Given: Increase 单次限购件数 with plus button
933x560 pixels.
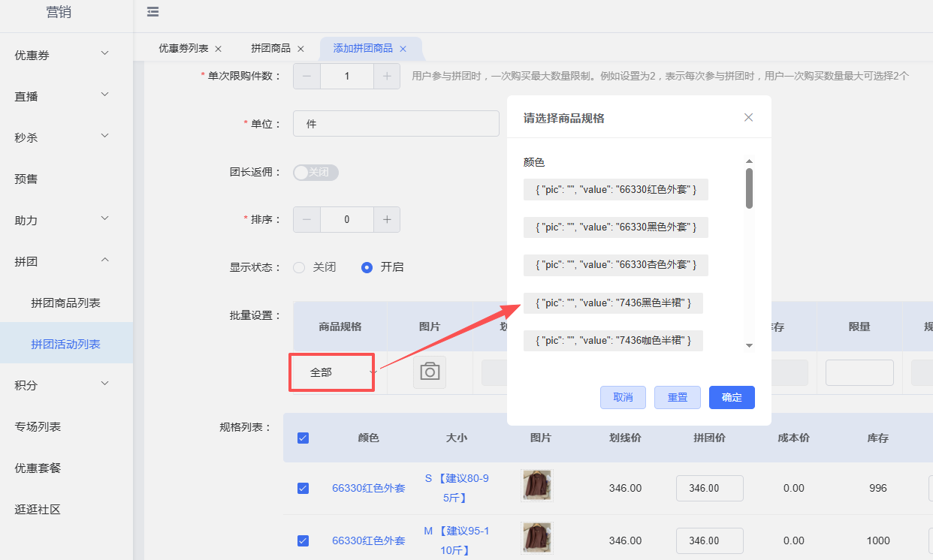Looking at the screenshot, I should click(387, 76).
